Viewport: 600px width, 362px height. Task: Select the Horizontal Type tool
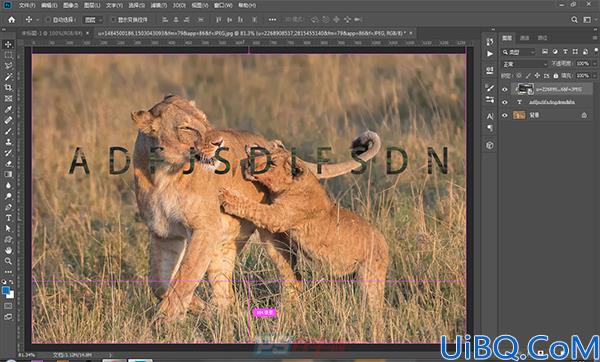8,218
